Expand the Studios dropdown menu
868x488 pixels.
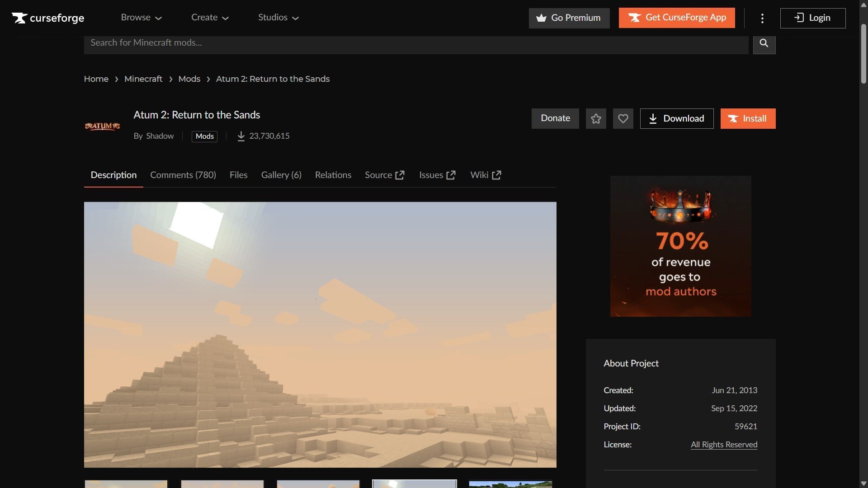(x=278, y=18)
